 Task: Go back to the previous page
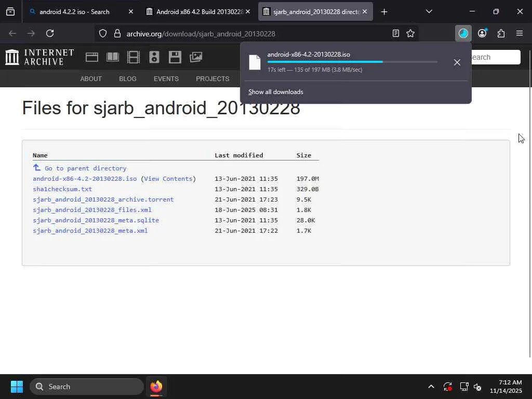click(12, 33)
